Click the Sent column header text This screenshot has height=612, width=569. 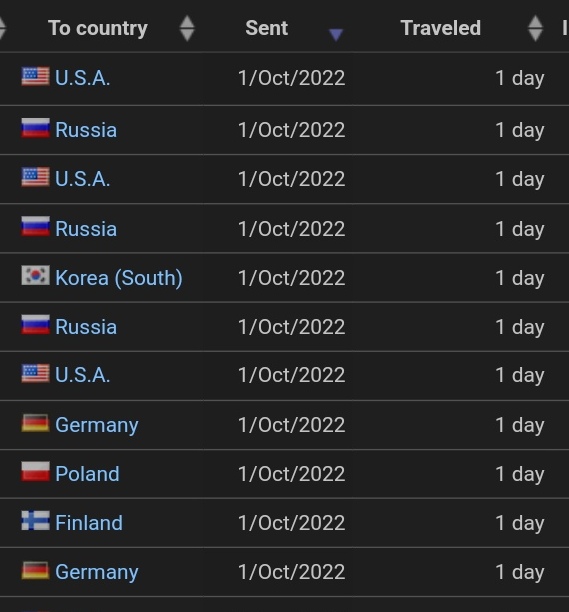[267, 28]
